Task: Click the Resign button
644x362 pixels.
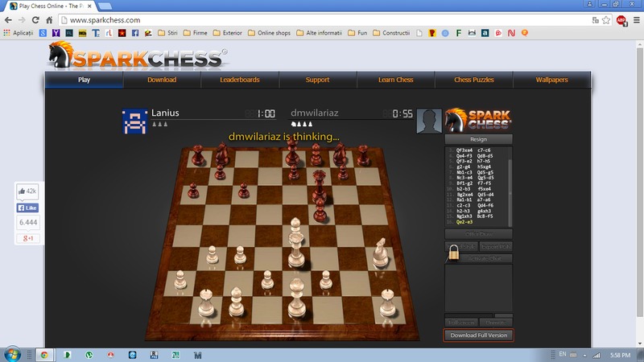Action: tap(478, 139)
